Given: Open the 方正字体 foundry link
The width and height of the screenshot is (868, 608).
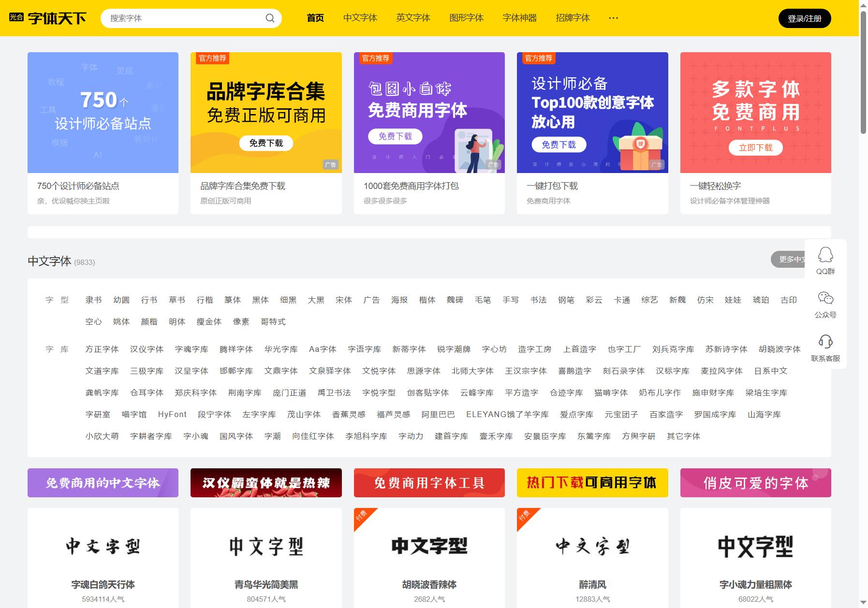Looking at the screenshot, I should 102,349.
